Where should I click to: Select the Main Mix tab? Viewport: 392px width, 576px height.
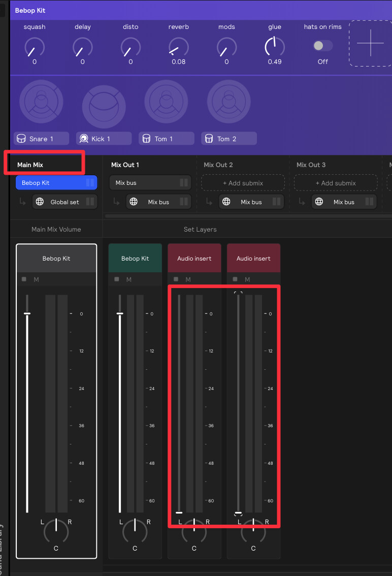tap(30, 165)
